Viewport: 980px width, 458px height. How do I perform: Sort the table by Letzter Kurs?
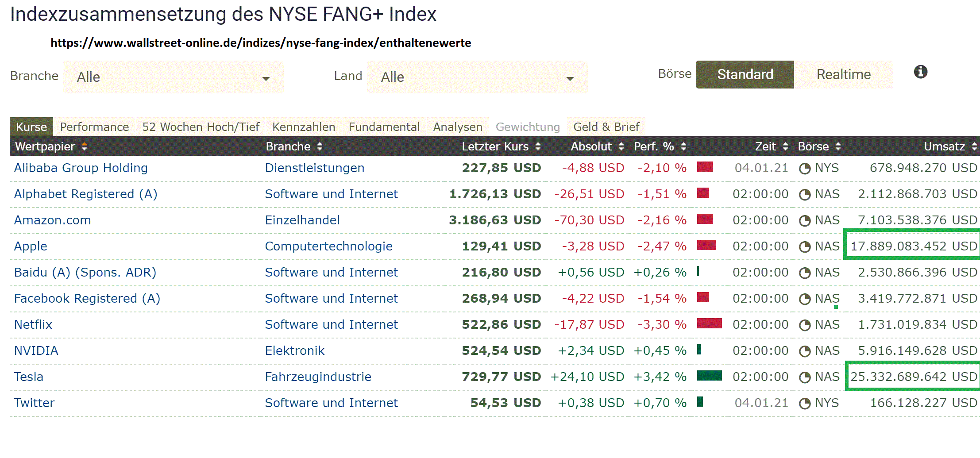538,146
